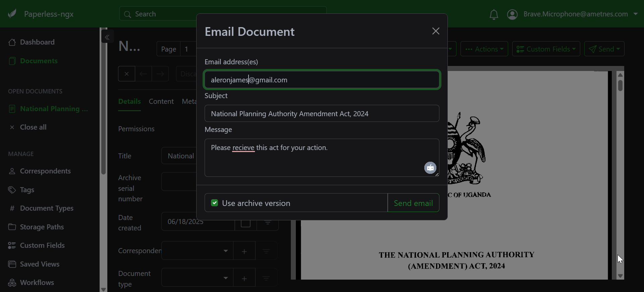Click the Paperless-ngx leaf logo

coord(12,14)
